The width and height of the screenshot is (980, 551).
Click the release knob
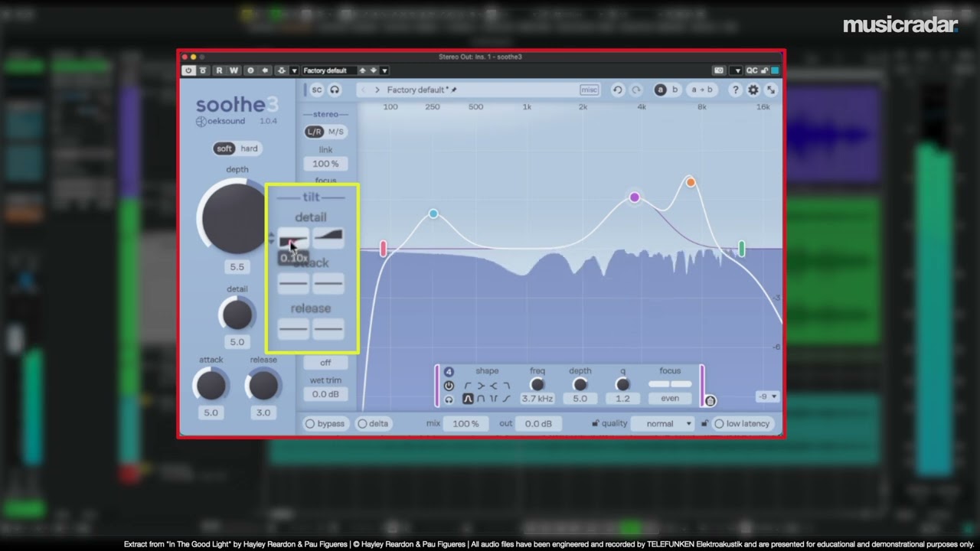click(x=263, y=386)
